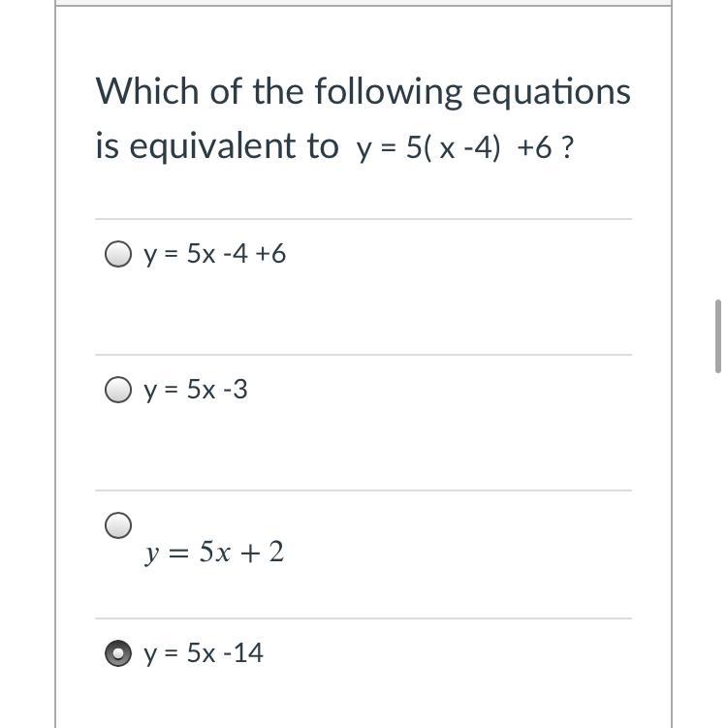Click the answer text y = 5x -4 +6

pyautogui.click(x=215, y=255)
